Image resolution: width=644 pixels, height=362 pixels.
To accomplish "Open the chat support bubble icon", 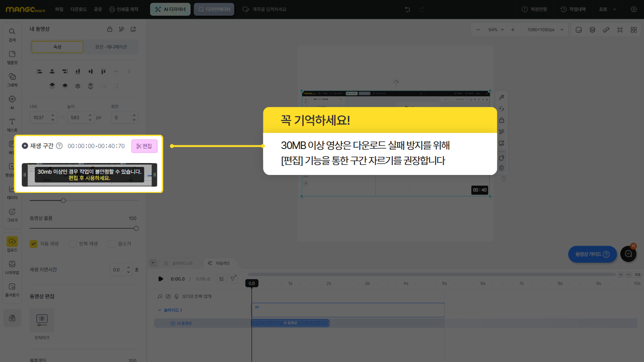I will pos(628,254).
